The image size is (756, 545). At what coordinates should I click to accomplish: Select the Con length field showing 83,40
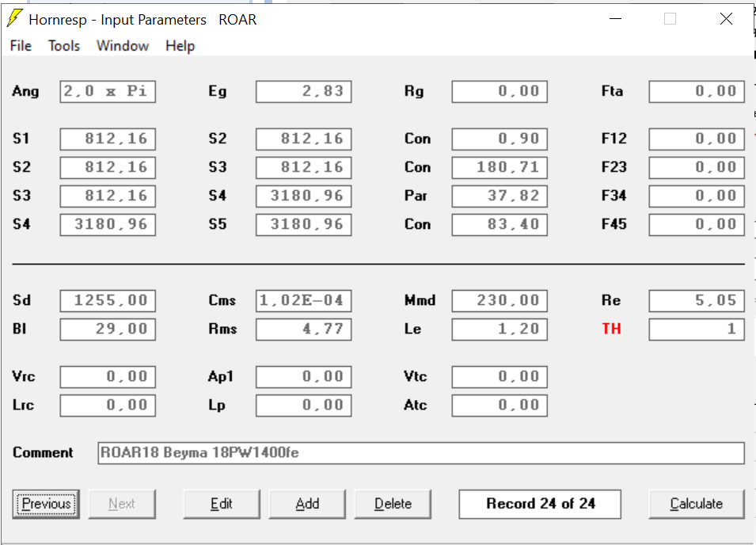click(x=500, y=224)
